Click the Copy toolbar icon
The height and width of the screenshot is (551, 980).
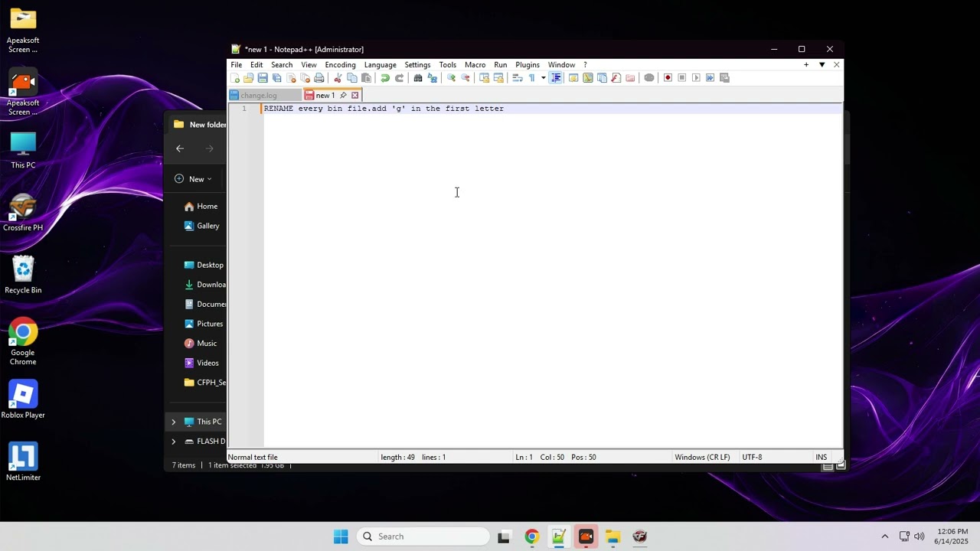click(352, 78)
